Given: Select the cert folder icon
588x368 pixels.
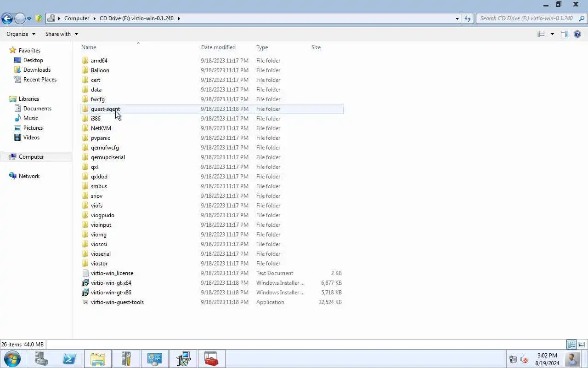Looking at the screenshot, I should coord(85,80).
